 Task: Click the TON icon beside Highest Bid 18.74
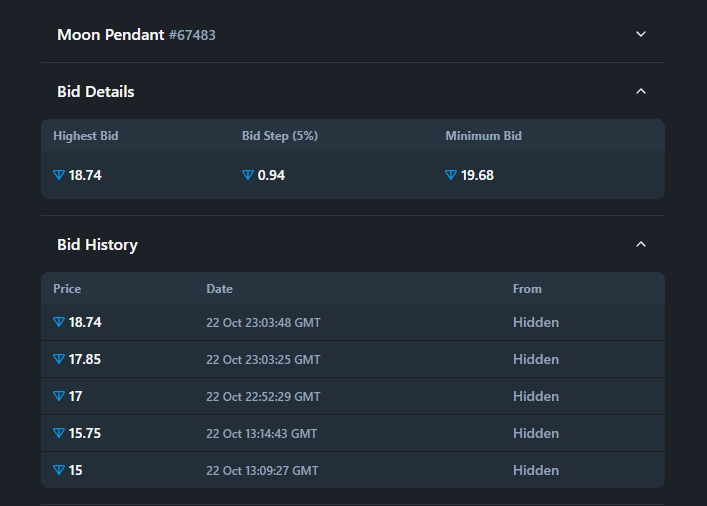pyautogui.click(x=59, y=175)
